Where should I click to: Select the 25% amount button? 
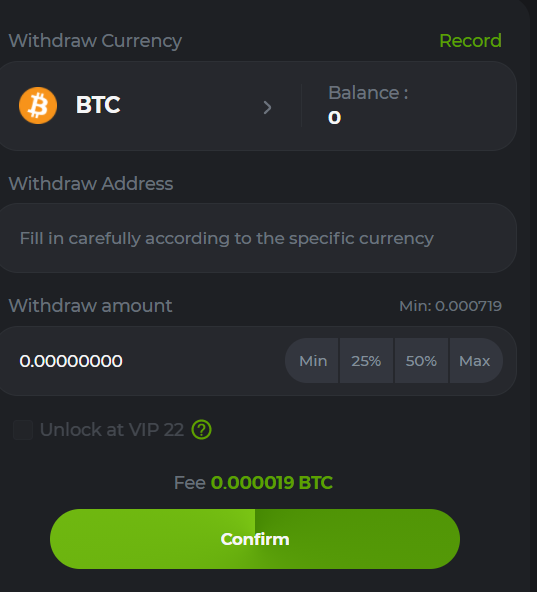pos(366,361)
